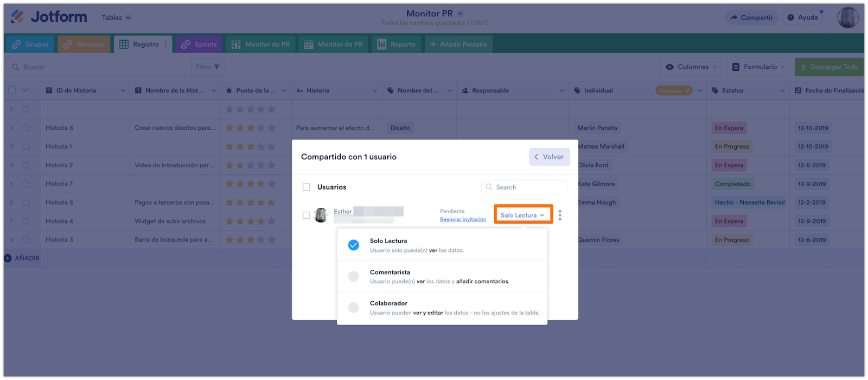Open the Registro tab options dots
This screenshot has width=868, height=380.
(x=165, y=44)
